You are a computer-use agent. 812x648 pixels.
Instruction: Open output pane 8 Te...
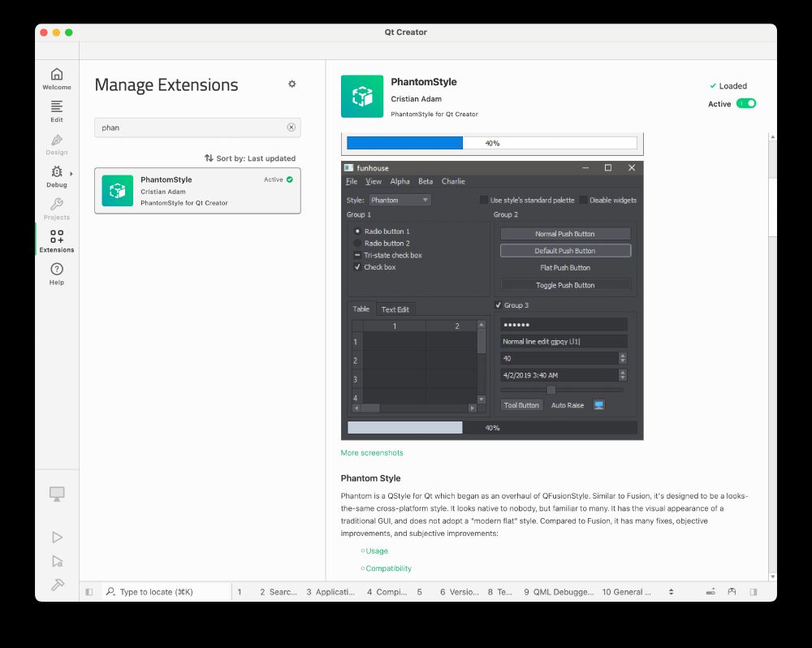[499, 591]
